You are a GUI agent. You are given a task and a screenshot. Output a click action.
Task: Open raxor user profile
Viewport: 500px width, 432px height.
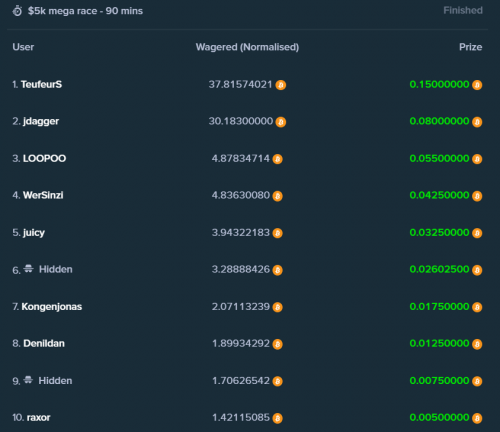(38, 418)
